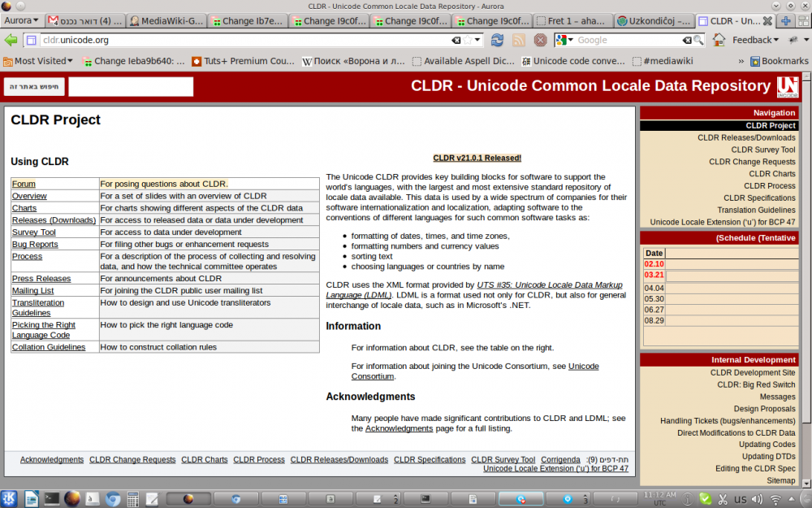The image size is (812, 508).
Task: Open the Wi-Fi network tray icon
Action: pos(775,500)
